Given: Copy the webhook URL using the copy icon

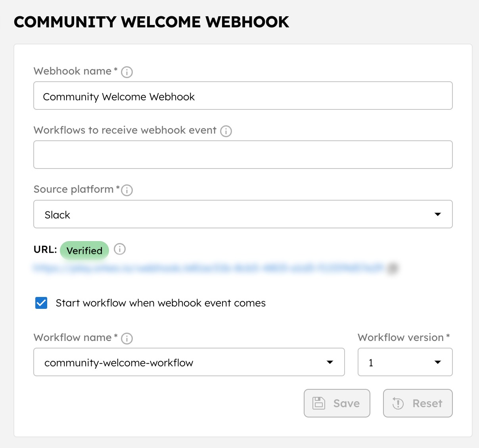Looking at the screenshot, I should (393, 268).
